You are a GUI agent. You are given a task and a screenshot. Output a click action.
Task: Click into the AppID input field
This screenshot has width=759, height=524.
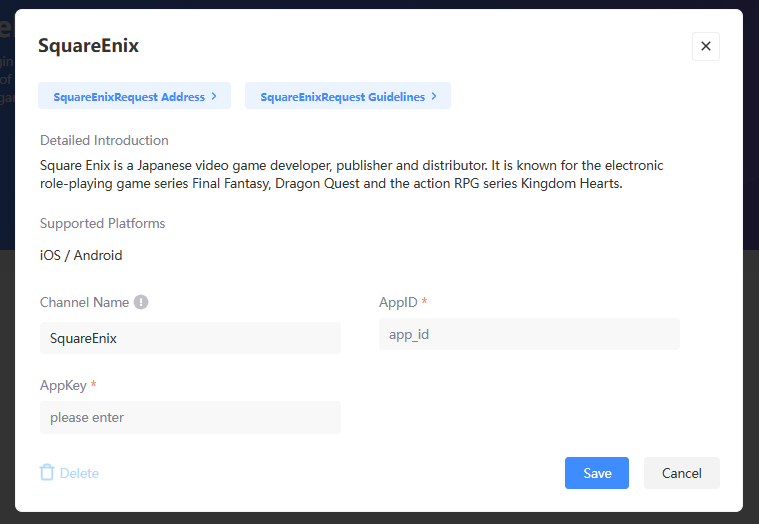[x=529, y=334]
